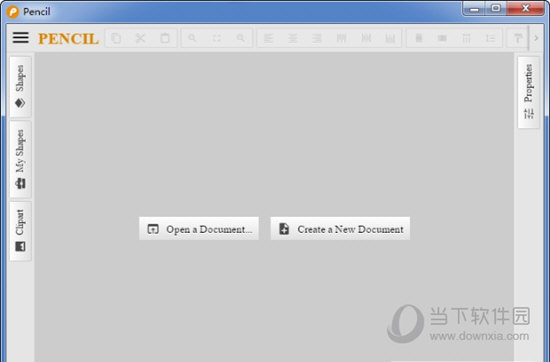The image size is (550, 362).
Task: Click the Format painter icon
Action: pyautogui.click(x=518, y=38)
